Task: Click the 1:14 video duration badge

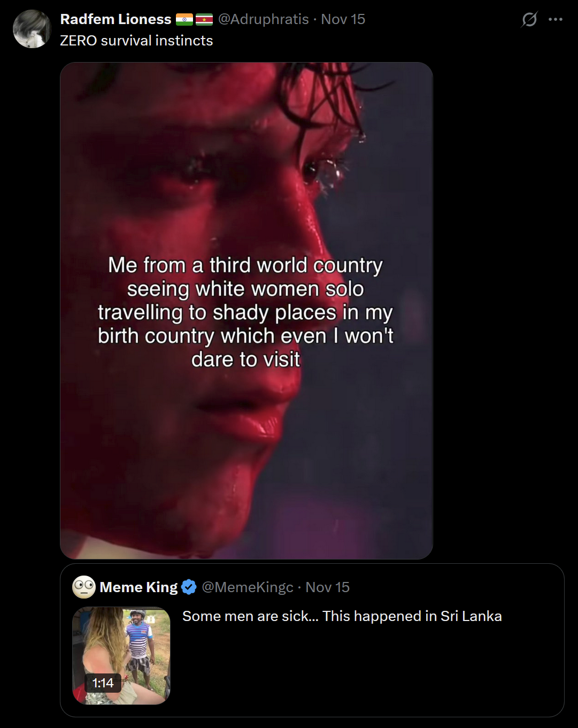Action: tap(103, 683)
